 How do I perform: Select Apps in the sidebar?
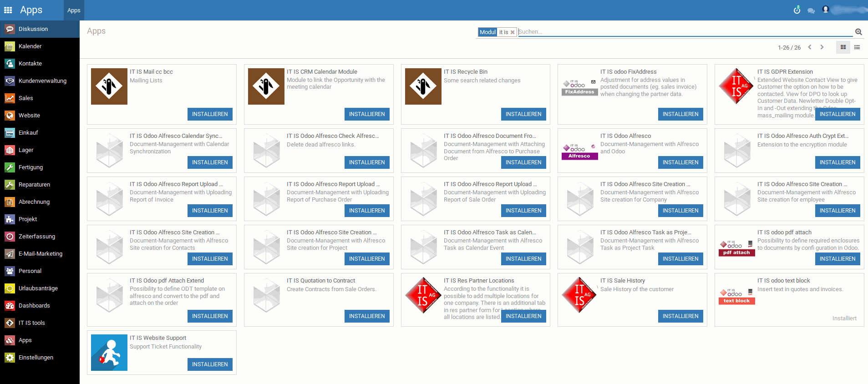click(x=40, y=340)
